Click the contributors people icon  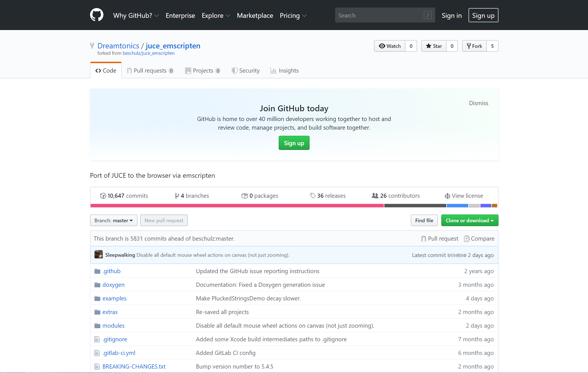click(375, 196)
